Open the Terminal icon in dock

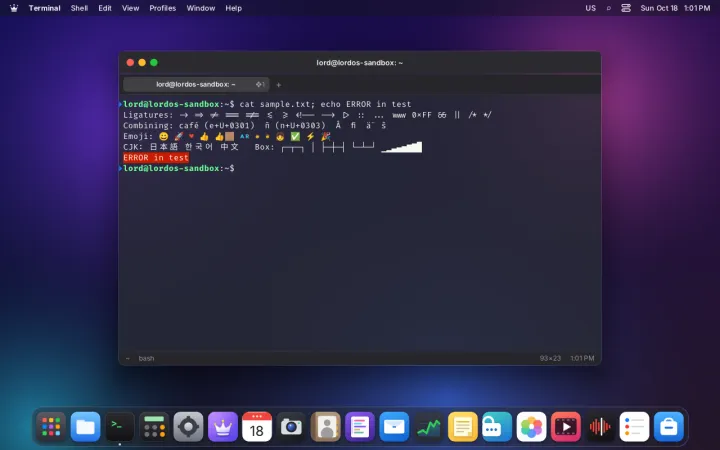tap(120, 427)
